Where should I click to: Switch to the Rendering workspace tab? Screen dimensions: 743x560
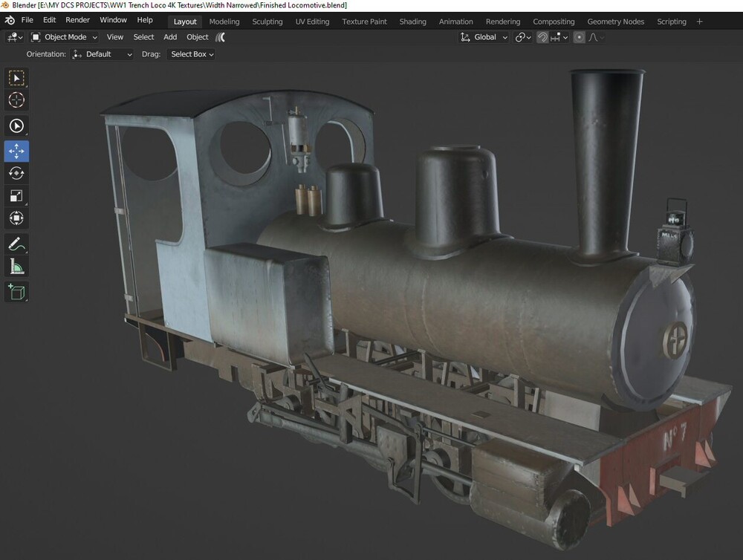coord(503,22)
